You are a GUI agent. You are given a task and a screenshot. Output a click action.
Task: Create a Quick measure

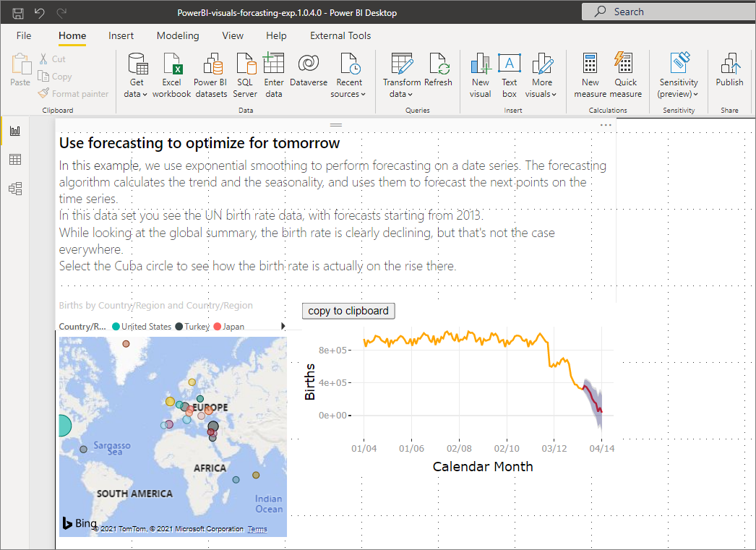[625, 75]
